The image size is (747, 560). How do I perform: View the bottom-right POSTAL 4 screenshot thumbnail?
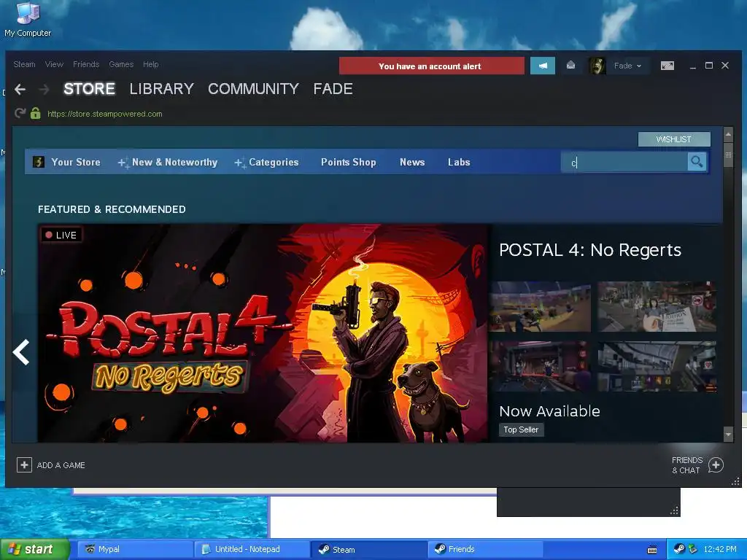coord(657,366)
